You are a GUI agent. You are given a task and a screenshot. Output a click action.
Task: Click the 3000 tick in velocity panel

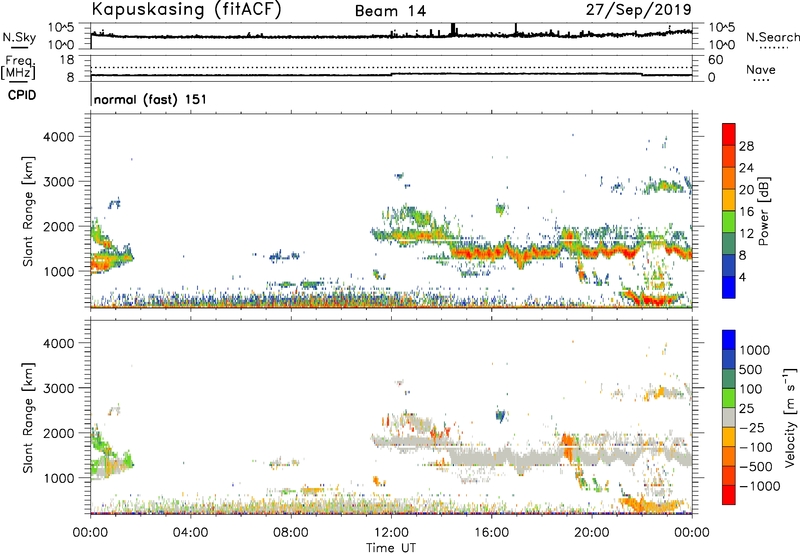(59, 388)
